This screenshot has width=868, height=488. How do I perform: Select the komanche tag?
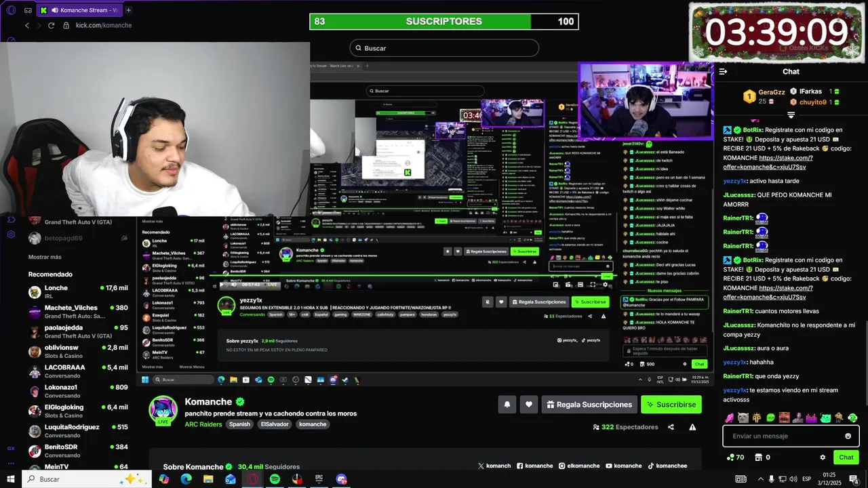pos(313,424)
